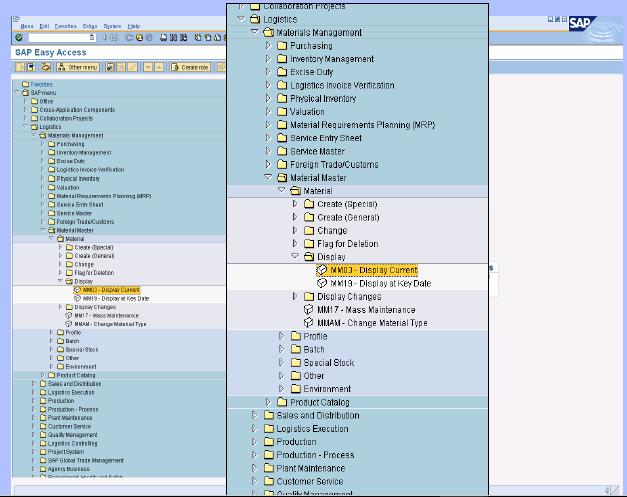Open the System menu
627x497 pixels.
112,26
